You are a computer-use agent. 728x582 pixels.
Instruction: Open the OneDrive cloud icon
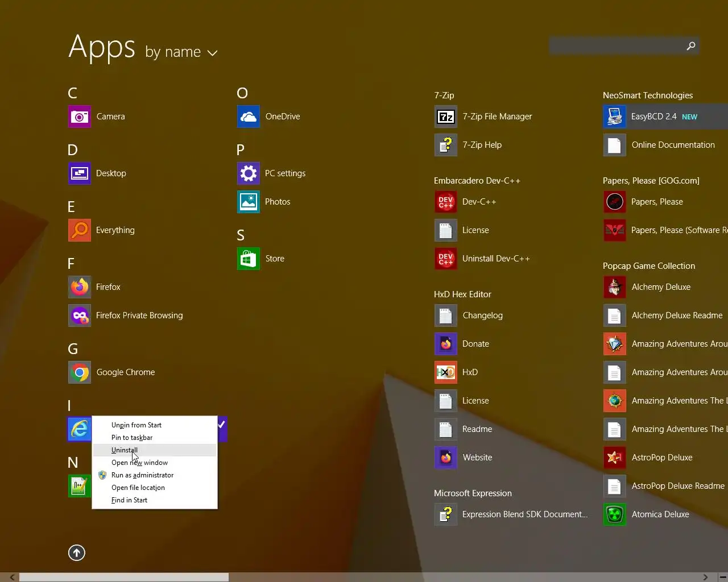click(249, 117)
